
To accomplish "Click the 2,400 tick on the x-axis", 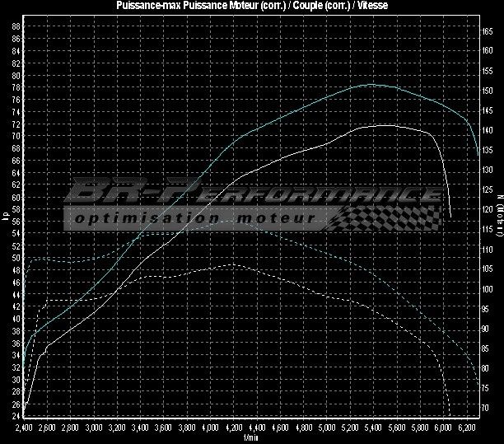I will point(24,428).
